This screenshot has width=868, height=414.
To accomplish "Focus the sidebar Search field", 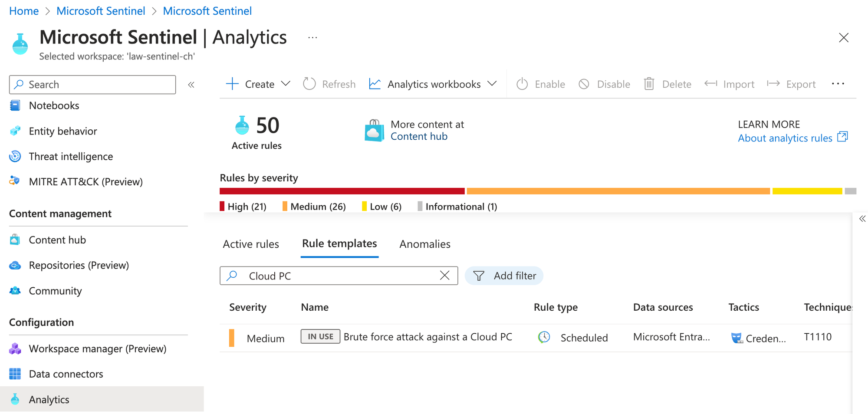I will [x=92, y=85].
